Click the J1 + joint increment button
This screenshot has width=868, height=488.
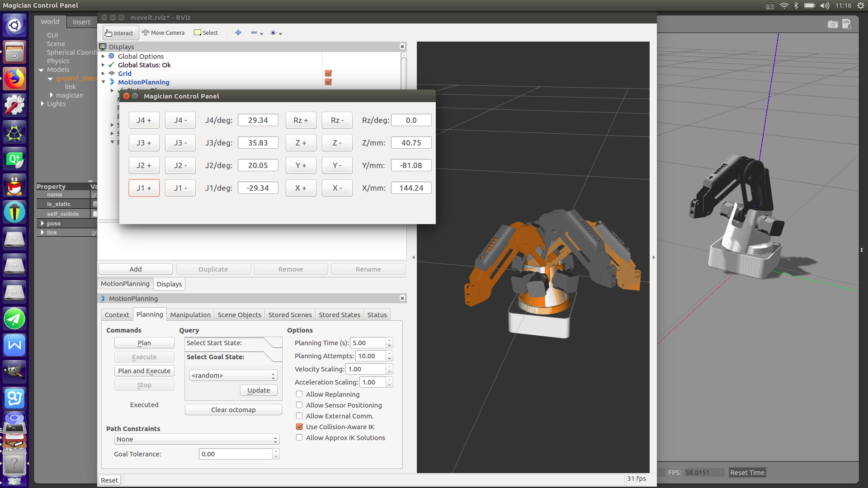point(144,188)
